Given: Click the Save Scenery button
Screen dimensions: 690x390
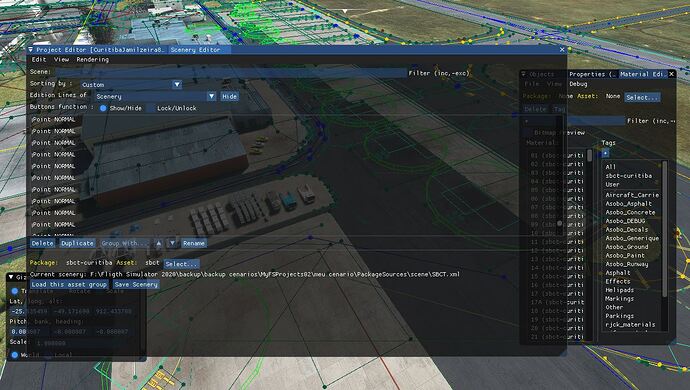Looking at the screenshot, I should click(136, 284).
